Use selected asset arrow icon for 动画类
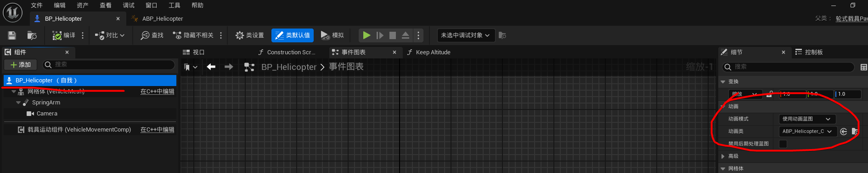This screenshot has height=173, width=868. (x=844, y=132)
